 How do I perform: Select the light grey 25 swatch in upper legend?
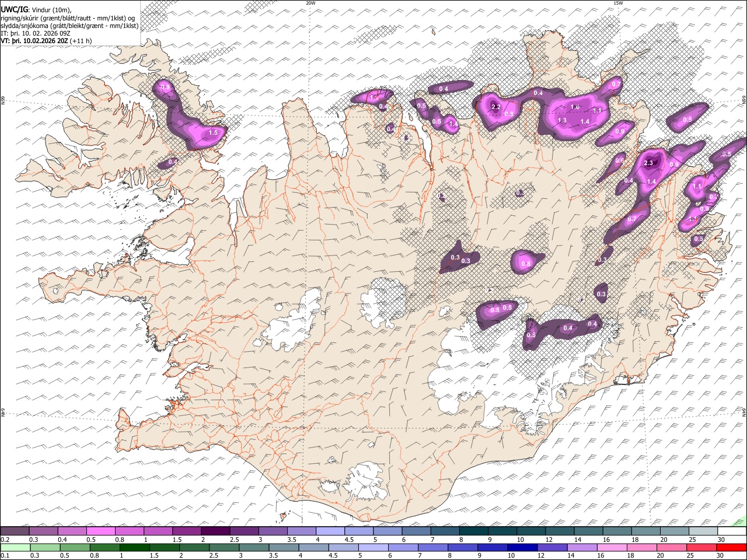point(703,531)
